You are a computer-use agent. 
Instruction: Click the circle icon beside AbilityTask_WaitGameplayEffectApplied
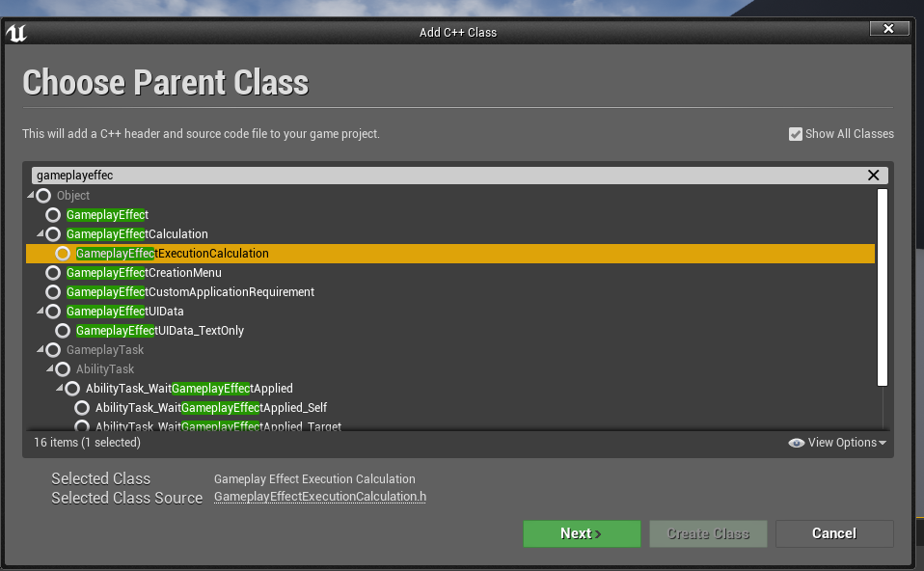point(72,389)
